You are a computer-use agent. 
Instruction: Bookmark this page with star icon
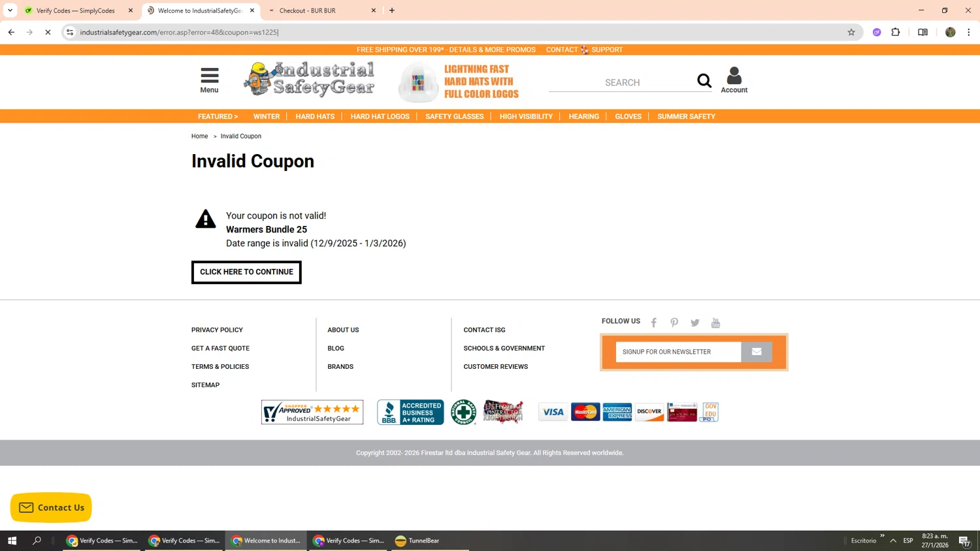(x=851, y=32)
